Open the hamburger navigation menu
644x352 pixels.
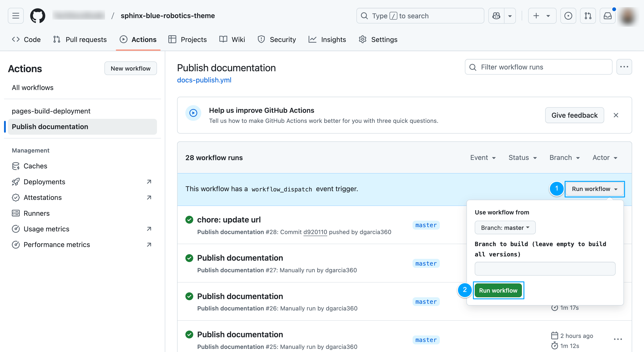pyautogui.click(x=15, y=16)
